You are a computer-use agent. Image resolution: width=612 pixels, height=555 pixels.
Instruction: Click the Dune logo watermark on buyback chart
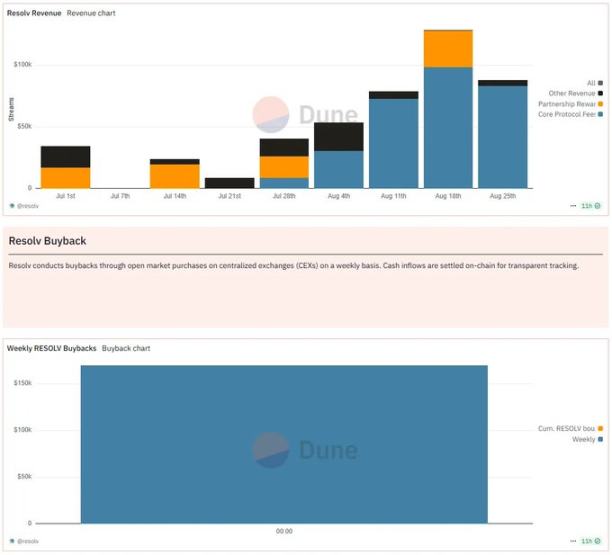[x=303, y=450]
